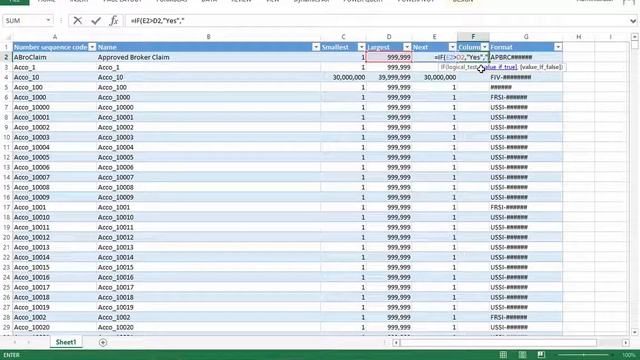Open the Smallest column filter dropdown
This screenshot has width=640, height=360.
point(361,47)
